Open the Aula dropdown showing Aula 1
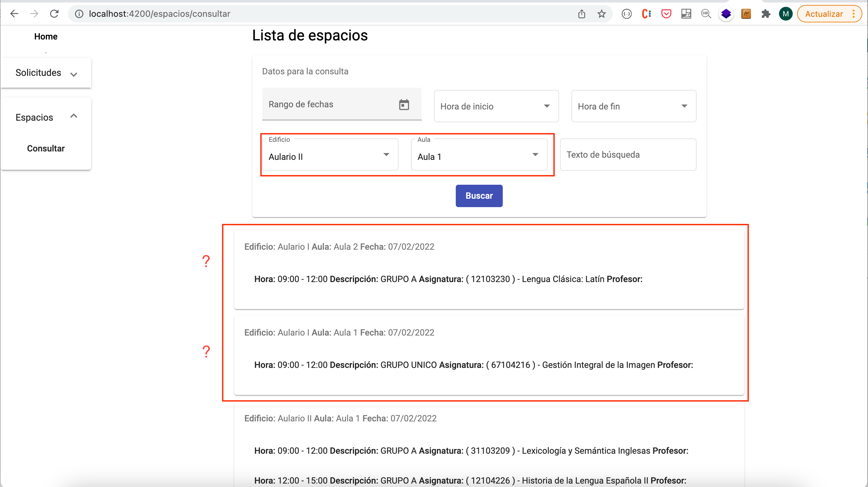The height and width of the screenshot is (487, 868). [x=479, y=155]
